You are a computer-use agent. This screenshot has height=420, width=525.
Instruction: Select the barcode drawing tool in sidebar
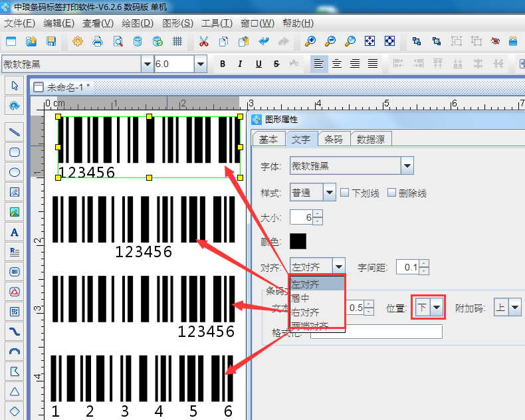[x=14, y=272]
